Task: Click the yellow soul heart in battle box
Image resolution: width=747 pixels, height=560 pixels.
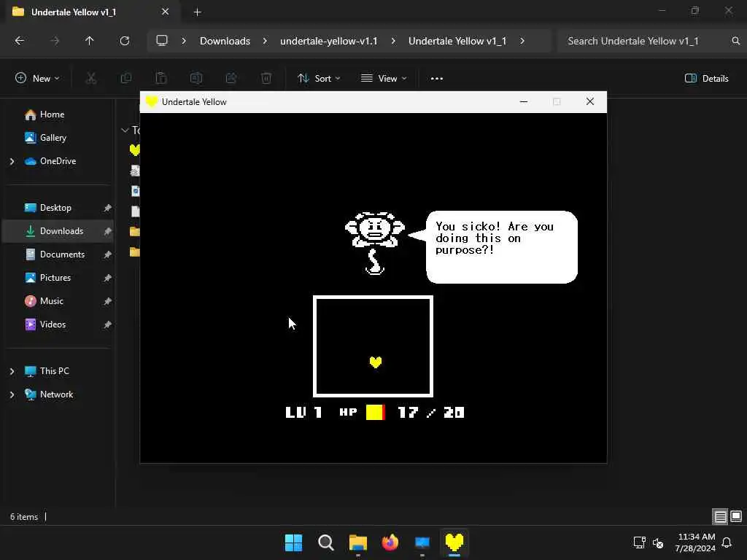Action: [376, 362]
